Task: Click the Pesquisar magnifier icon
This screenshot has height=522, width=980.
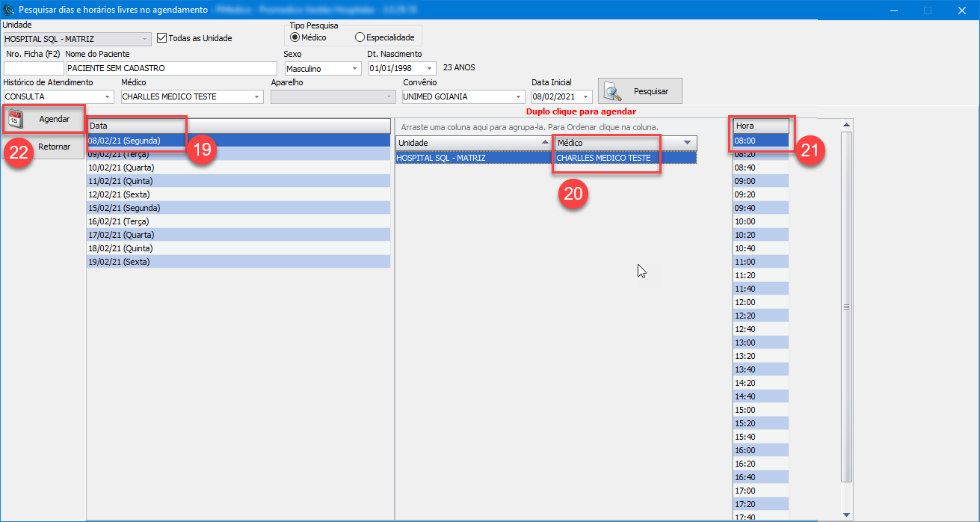Action: (614, 91)
